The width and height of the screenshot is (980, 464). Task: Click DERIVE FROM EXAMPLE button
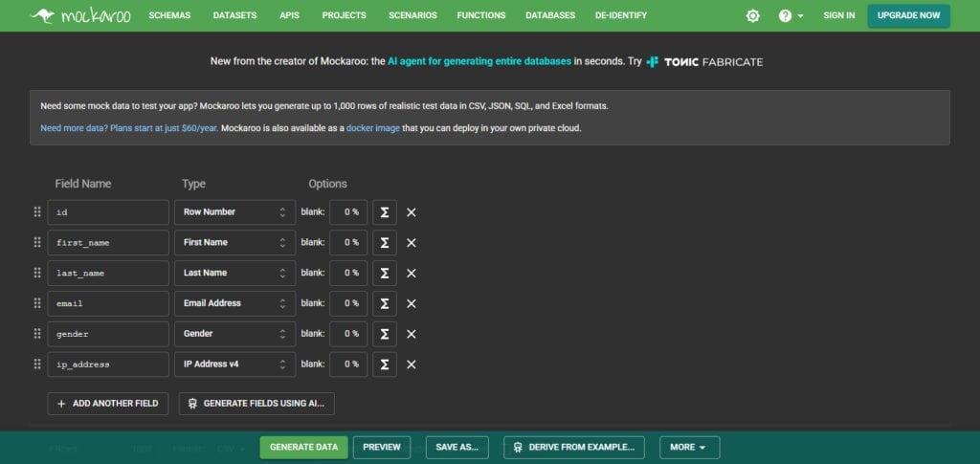574,447
